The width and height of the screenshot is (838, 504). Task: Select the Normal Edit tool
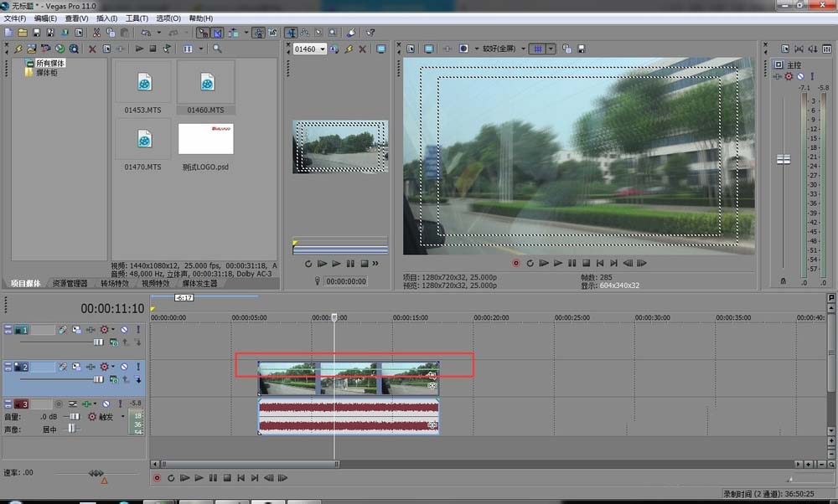click(x=291, y=33)
